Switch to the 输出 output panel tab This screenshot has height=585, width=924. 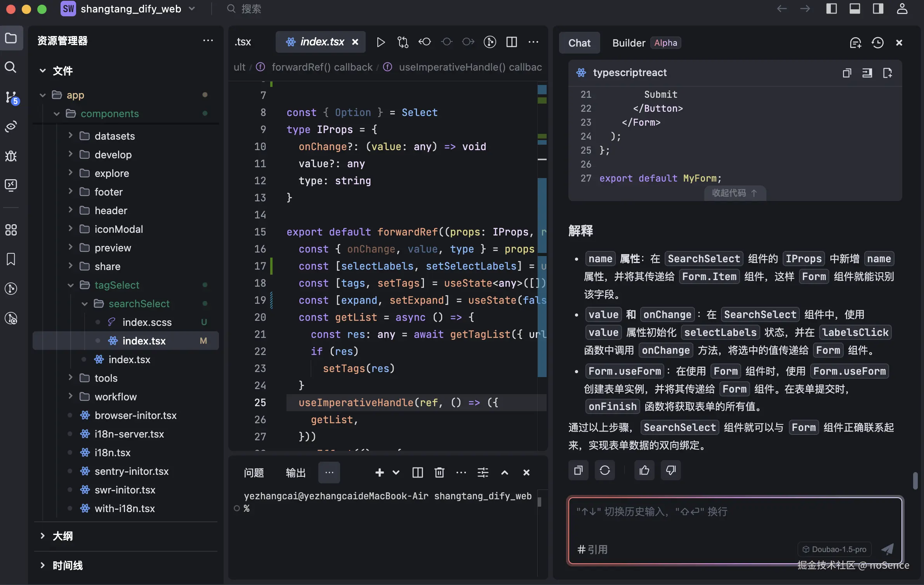tap(295, 472)
